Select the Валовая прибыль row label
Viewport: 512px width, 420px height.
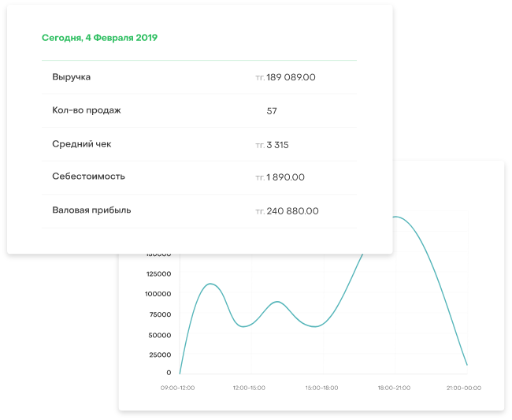(91, 210)
